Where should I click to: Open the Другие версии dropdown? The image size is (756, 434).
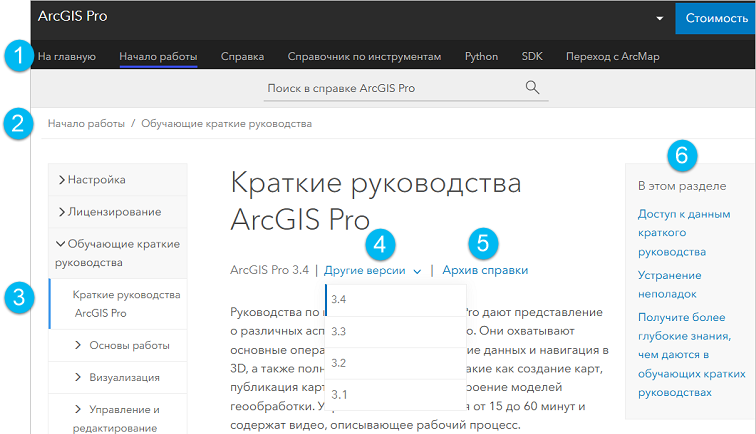coord(373,271)
